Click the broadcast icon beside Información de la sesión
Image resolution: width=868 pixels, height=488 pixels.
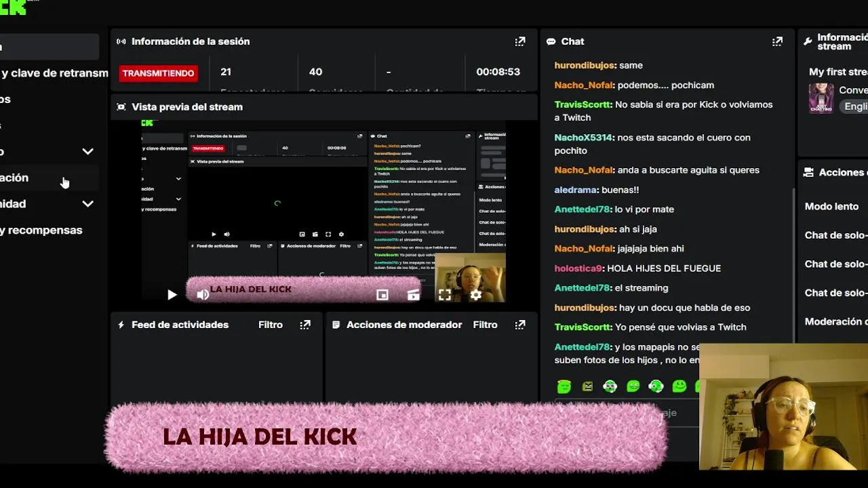click(121, 41)
